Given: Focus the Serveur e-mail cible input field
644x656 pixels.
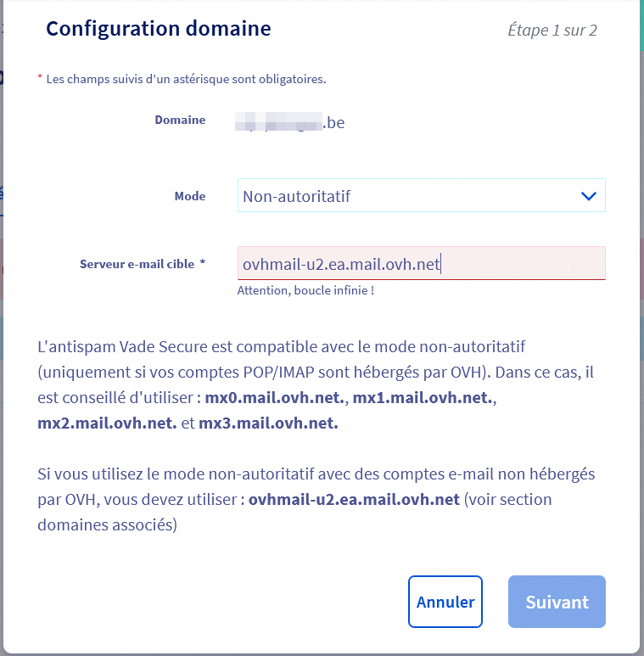Looking at the screenshot, I should (421, 264).
